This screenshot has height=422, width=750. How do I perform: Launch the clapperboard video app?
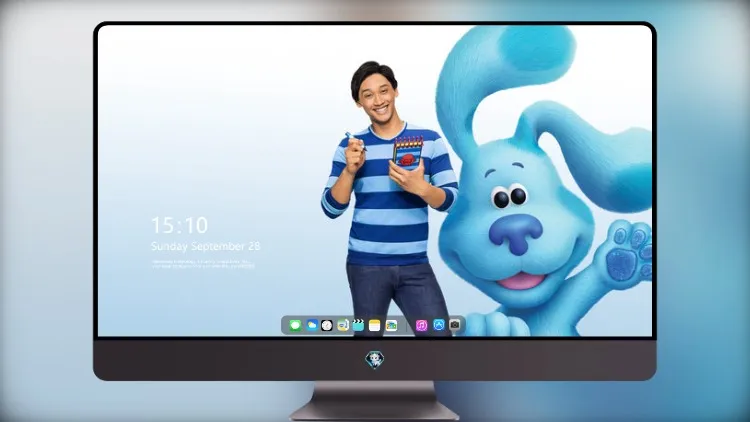(358, 325)
